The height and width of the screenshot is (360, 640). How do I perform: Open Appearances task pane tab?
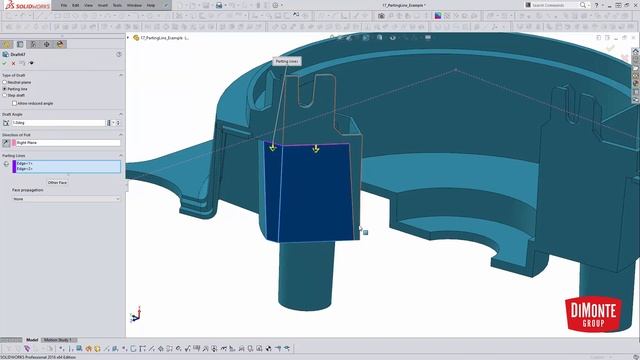pos(636,83)
